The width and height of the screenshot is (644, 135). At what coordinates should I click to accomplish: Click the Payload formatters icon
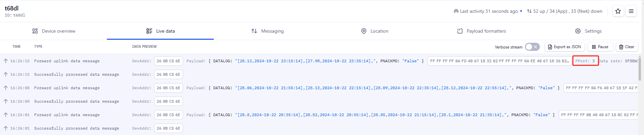[x=460, y=31]
